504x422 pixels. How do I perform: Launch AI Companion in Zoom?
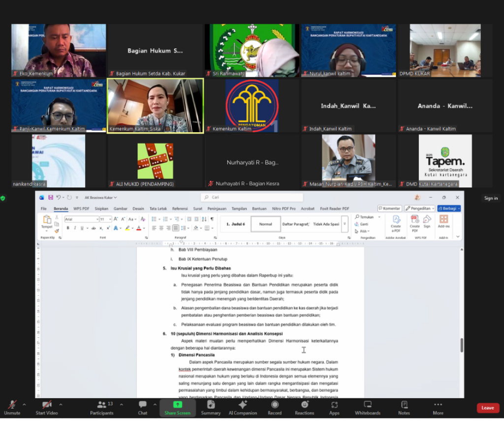point(242,406)
